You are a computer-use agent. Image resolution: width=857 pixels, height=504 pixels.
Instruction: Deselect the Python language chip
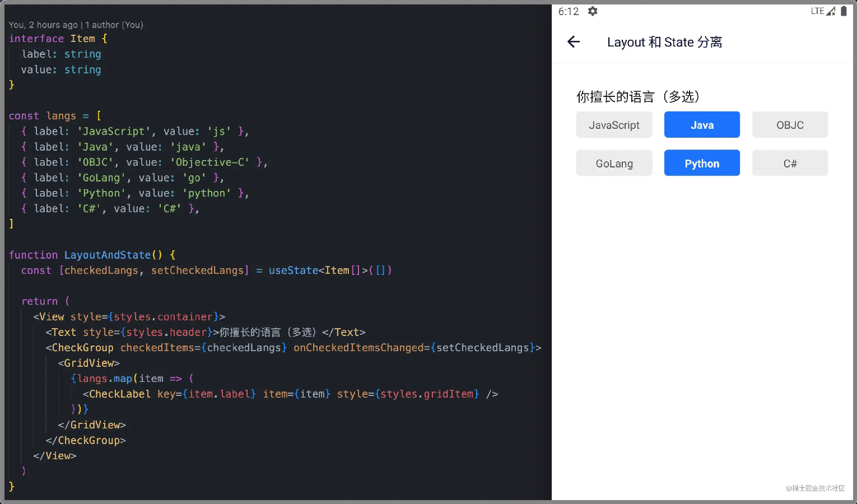point(702,164)
